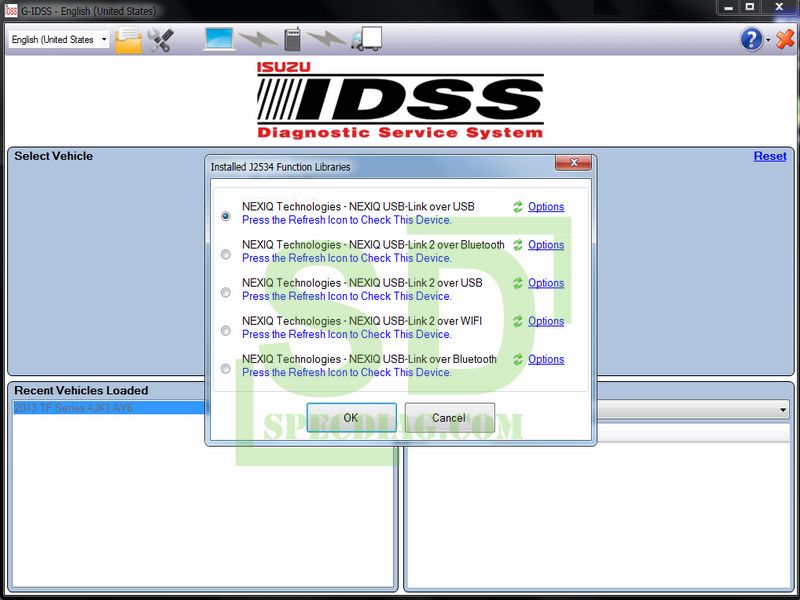Click the red X exit icon in toolbar
800x600 pixels.
point(785,40)
